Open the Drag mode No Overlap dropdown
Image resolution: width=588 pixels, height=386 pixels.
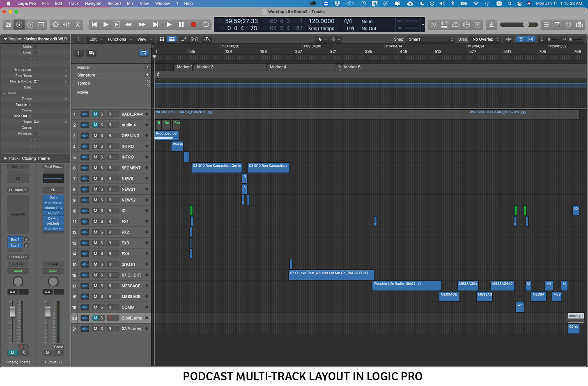485,39
